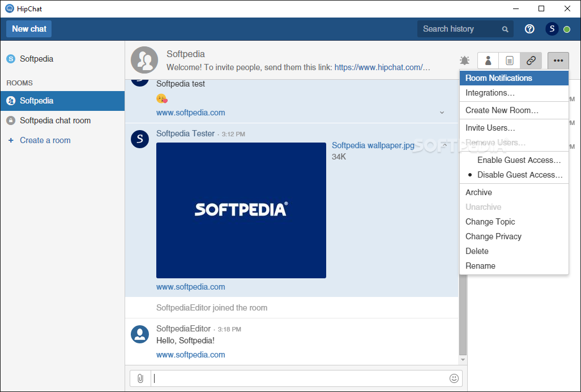The image size is (581, 392).
Task: Click the New chat button
Action: (29, 29)
